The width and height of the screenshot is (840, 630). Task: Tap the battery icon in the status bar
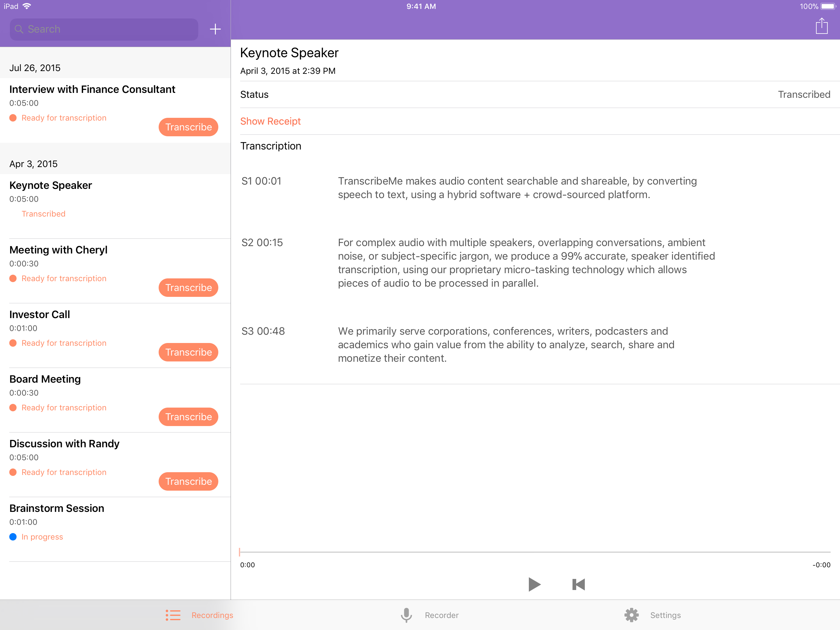tap(828, 6)
